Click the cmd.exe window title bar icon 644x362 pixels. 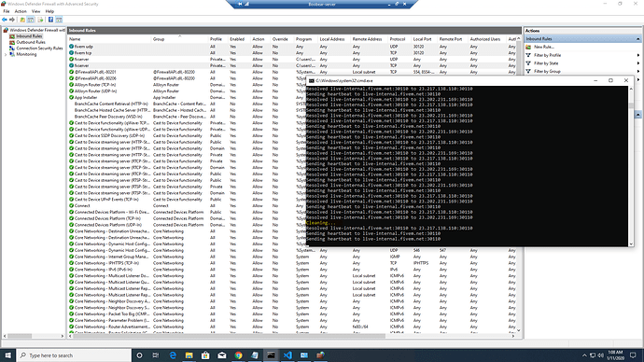312,81
